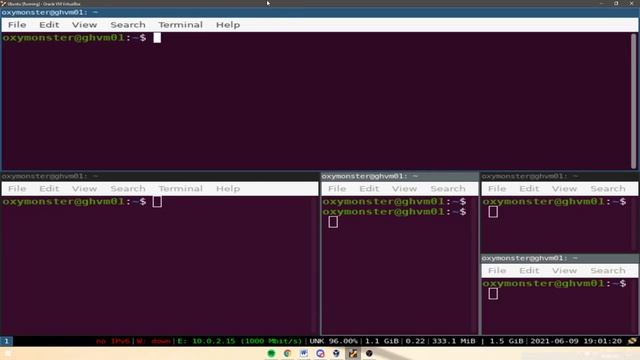
Task: Focus the title bar of the two-prompt middle terminal
Action: coord(400,176)
